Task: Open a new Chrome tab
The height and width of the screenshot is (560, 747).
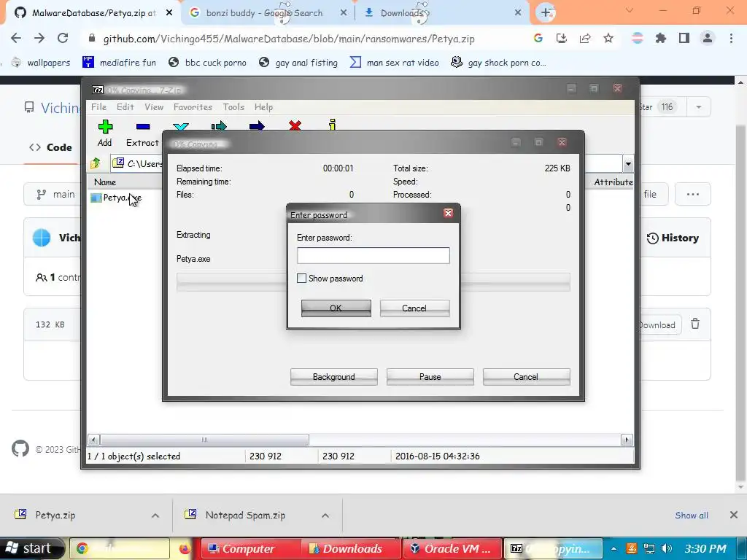Action: (x=546, y=13)
